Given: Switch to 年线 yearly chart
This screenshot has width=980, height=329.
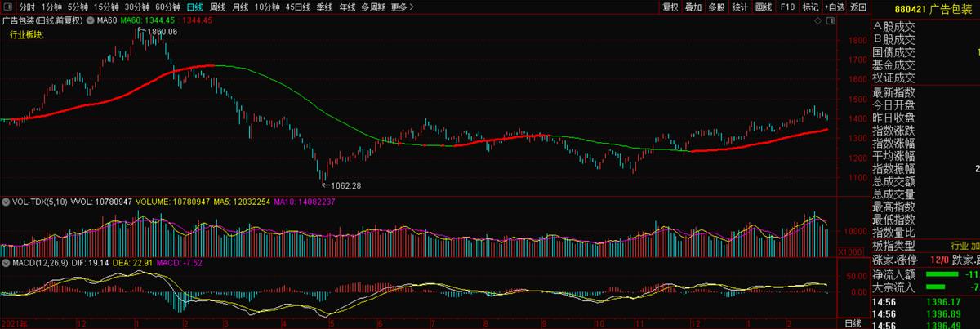Looking at the screenshot, I should (x=347, y=7).
